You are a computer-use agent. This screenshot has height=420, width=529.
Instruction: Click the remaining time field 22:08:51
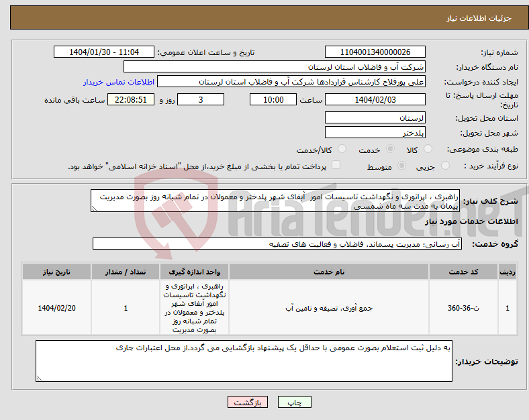click(x=131, y=99)
